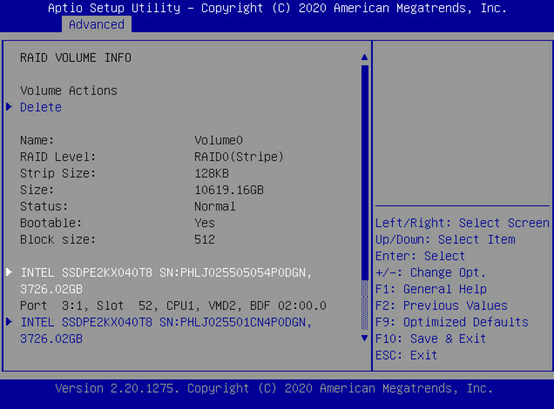Viewport: 554px width, 409px height.
Task: Click the F9: Optimized Defaults hint
Action: coord(452,322)
